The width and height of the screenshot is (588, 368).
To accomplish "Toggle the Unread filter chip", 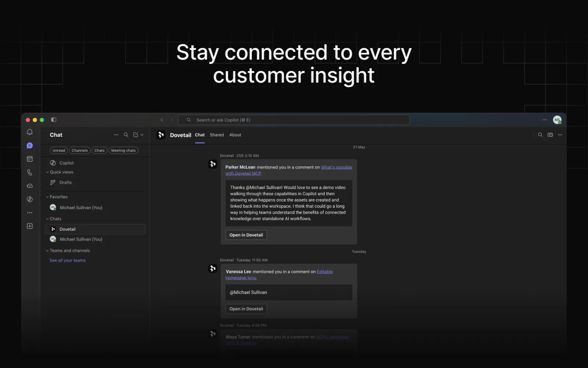I will (59, 151).
